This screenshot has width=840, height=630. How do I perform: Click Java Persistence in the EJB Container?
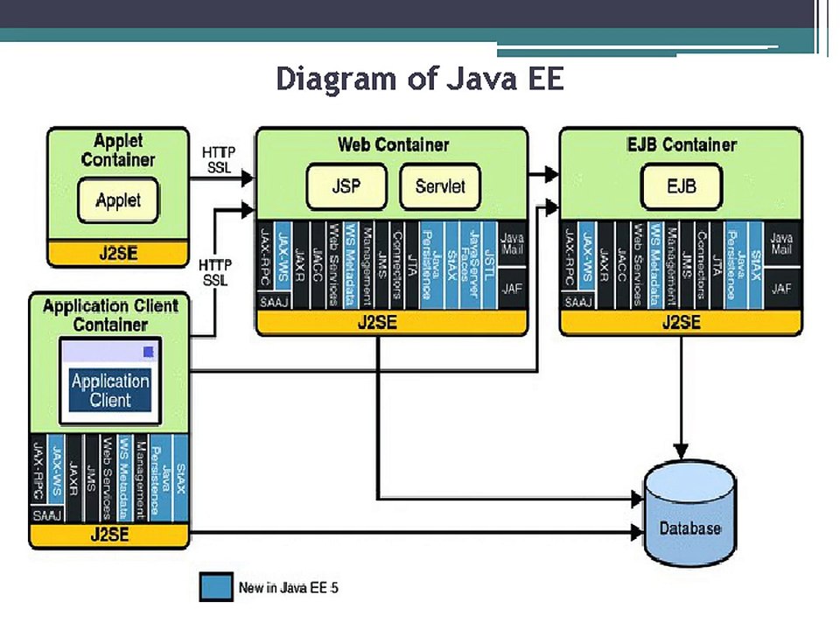736,264
